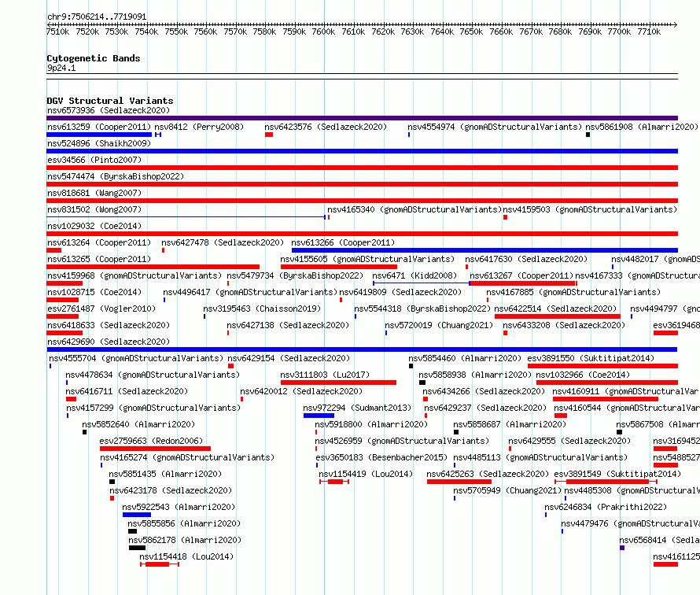Open nsv5474474 (ByrskaBishop2022) variant label
This screenshot has width=700, height=595.
pyautogui.click(x=116, y=176)
